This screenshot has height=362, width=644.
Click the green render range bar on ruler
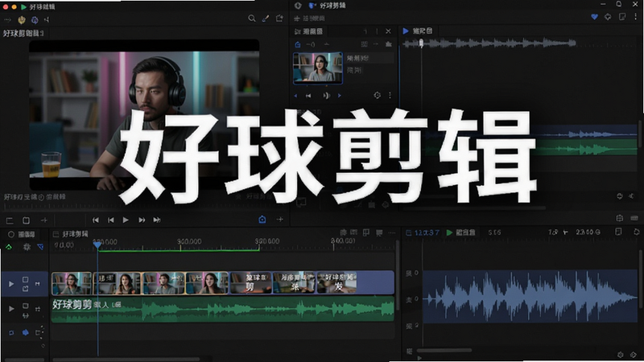coord(178,250)
